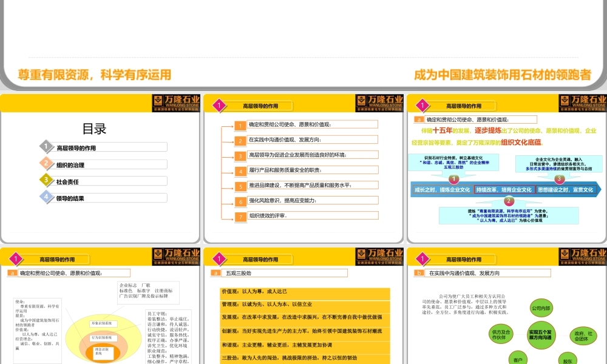607x364 pixels.
Task: Select orange number box 6 beside 强化风险意识
Action: (x=240, y=202)
